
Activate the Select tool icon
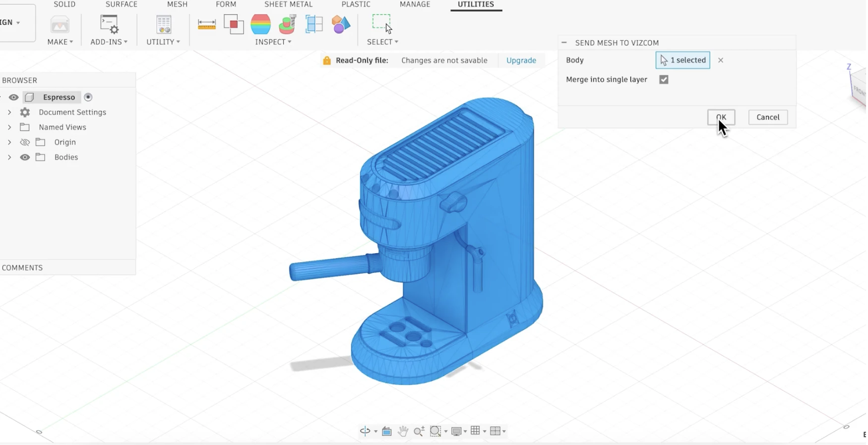pyautogui.click(x=382, y=24)
